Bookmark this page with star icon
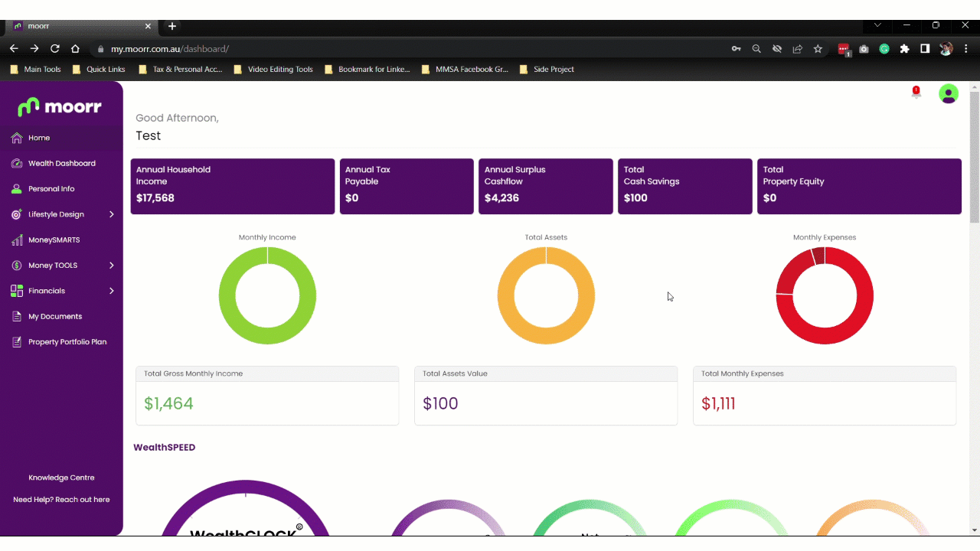980x551 pixels. tap(818, 49)
